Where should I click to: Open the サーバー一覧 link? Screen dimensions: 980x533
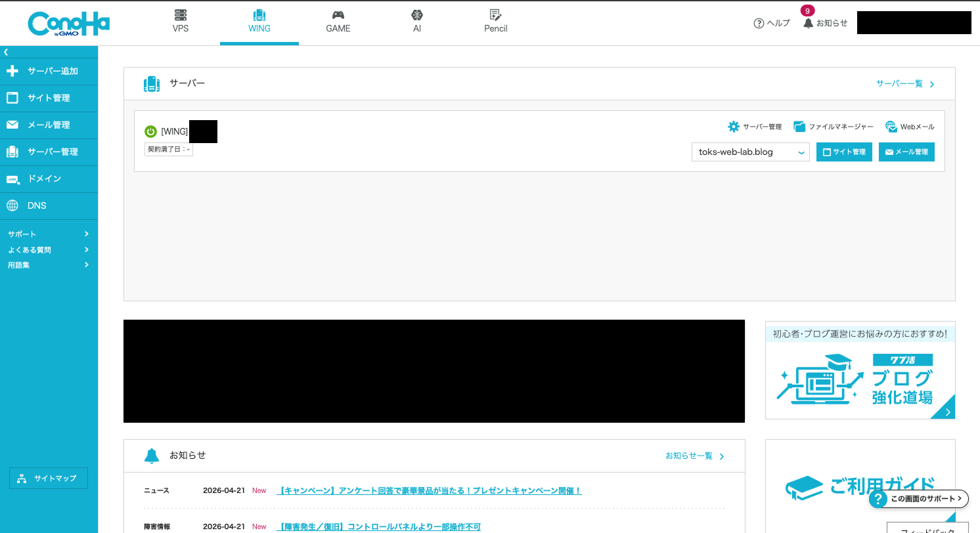[904, 83]
